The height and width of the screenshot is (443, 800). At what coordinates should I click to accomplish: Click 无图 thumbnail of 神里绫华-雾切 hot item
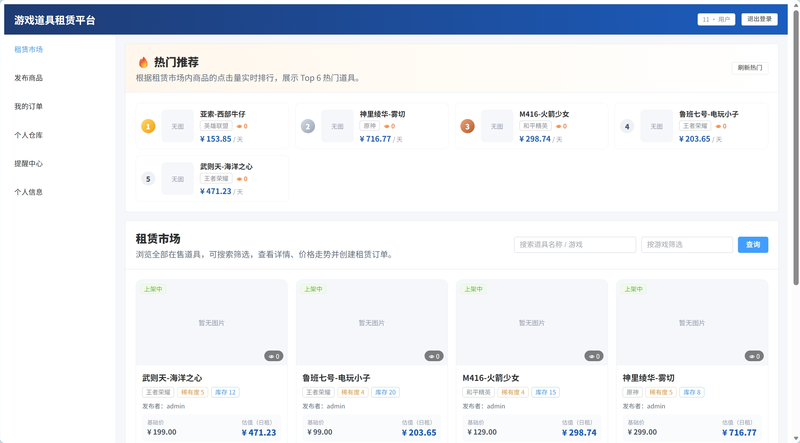click(337, 126)
